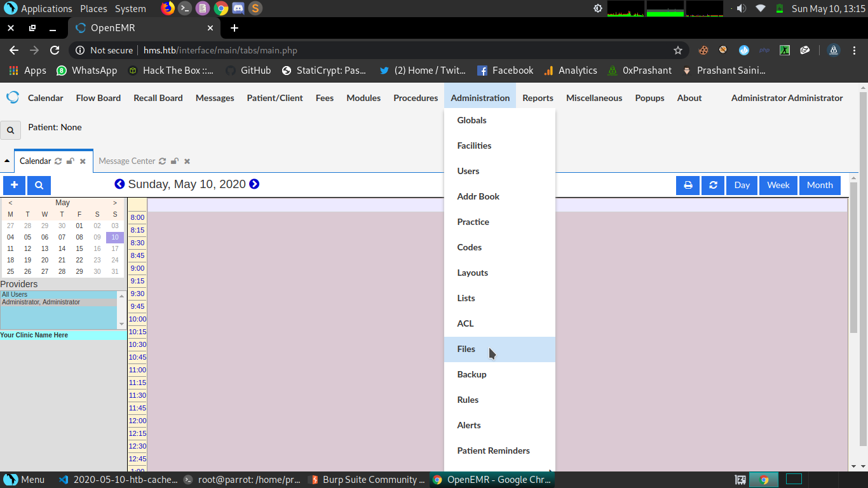Viewport: 868px width, 488px height.
Task: Collapse the tabs with the triangle arrow
Action: (x=7, y=161)
